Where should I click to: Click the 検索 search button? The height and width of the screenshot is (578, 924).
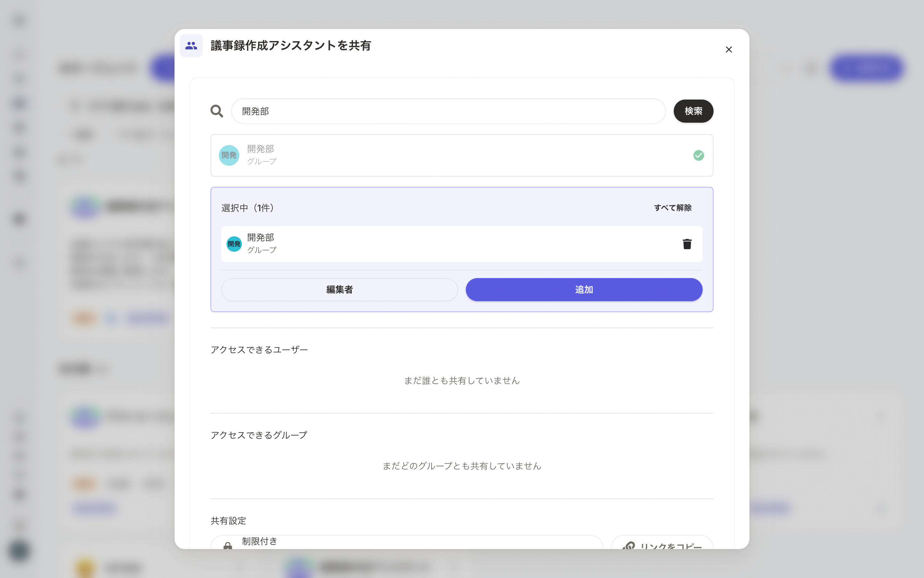(693, 111)
